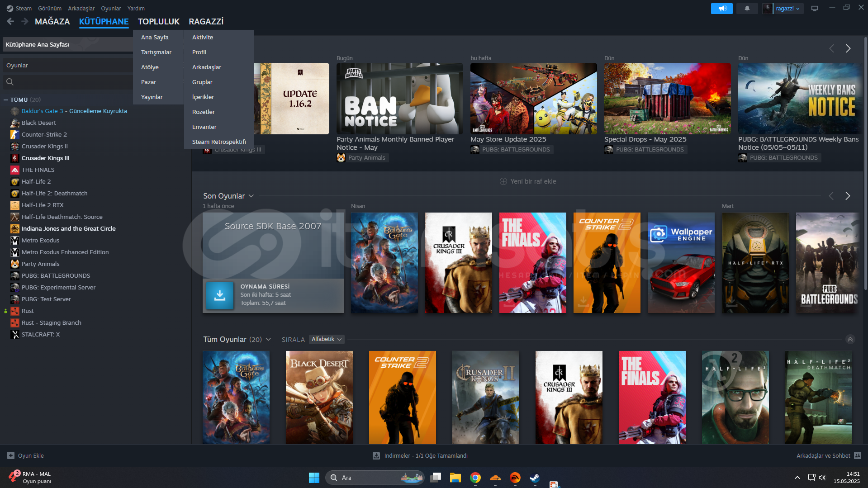The width and height of the screenshot is (868, 488).
Task: Open the Görünüm menu
Action: coord(50,8)
